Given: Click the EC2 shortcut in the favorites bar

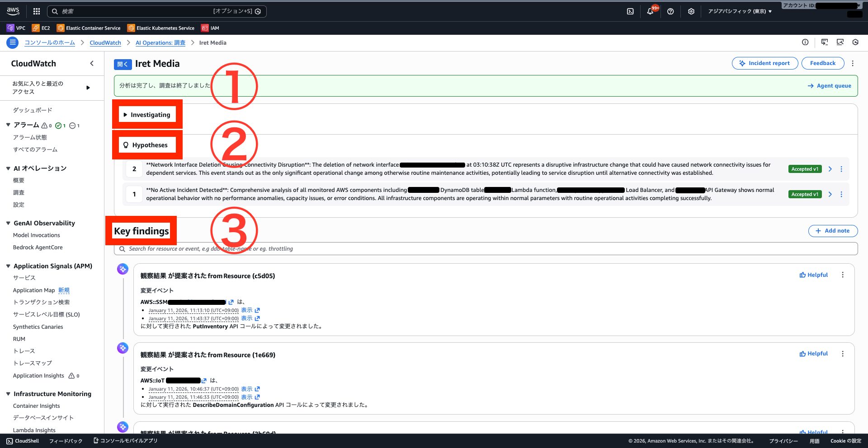Looking at the screenshot, I should (x=41, y=28).
